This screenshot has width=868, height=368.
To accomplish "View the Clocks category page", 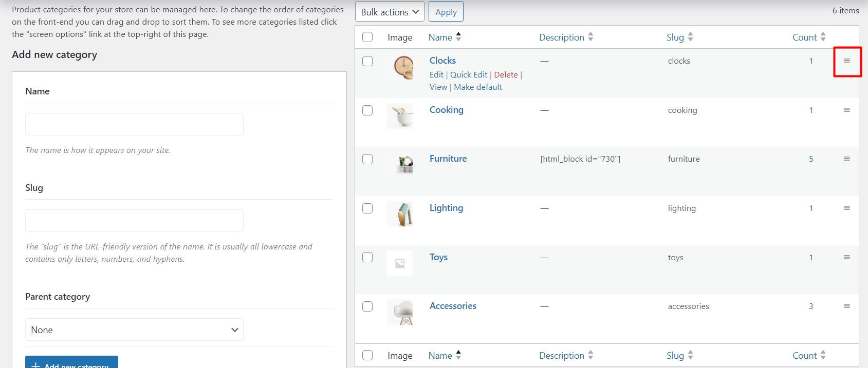I will 438,87.
